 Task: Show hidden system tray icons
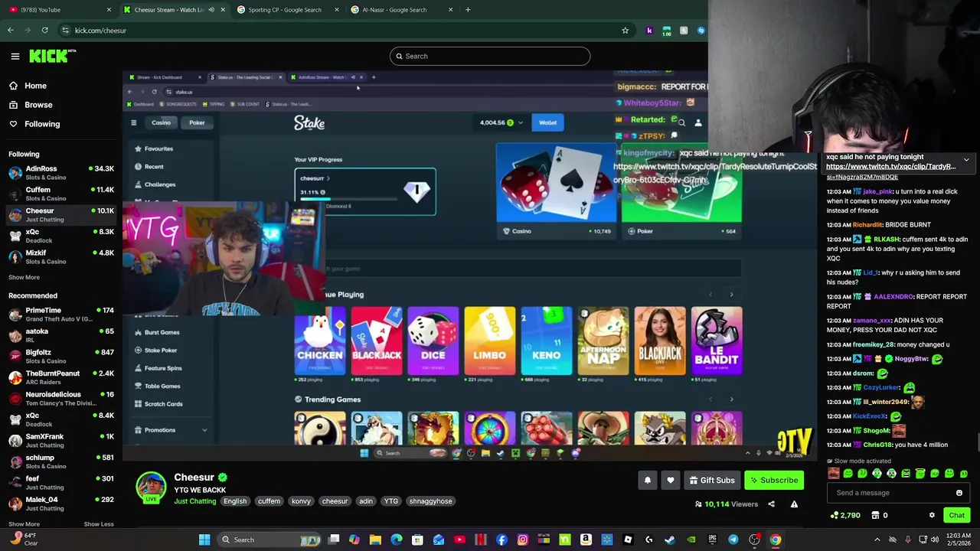(877, 540)
